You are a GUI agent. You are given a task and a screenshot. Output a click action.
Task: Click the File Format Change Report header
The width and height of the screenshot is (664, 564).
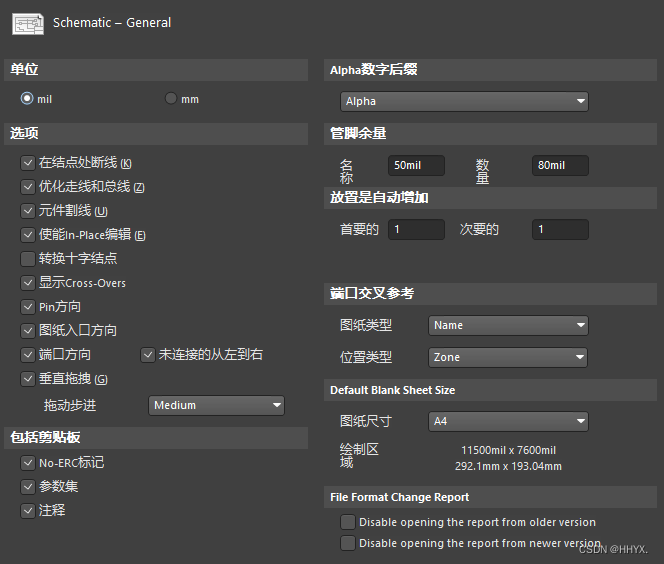coord(490,497)
